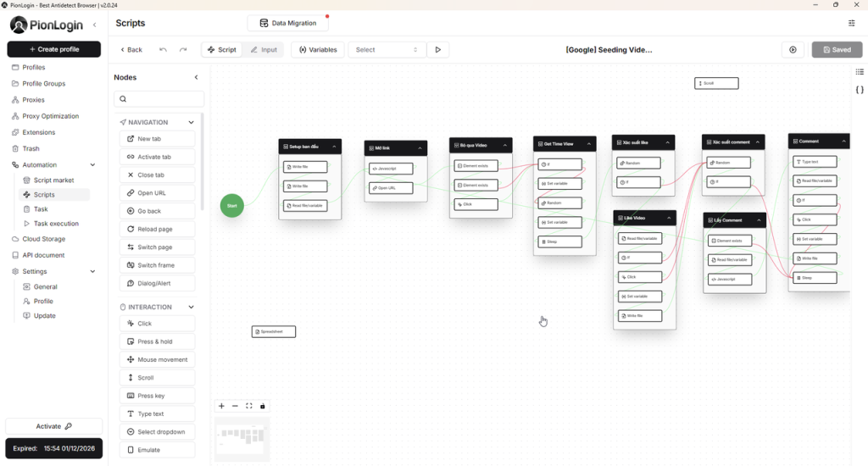Click the Create profile button
Screen dimensions: 868x466
click(53, 49)
